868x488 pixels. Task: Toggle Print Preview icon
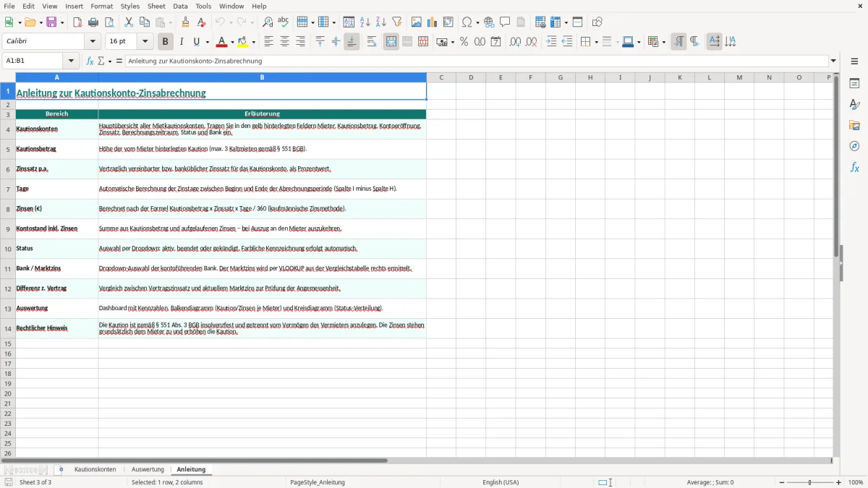[108, 22]
